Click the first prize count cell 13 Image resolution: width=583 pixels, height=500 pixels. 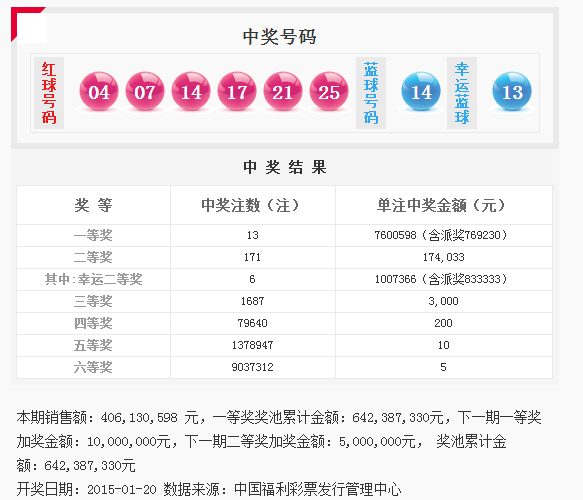252,235
